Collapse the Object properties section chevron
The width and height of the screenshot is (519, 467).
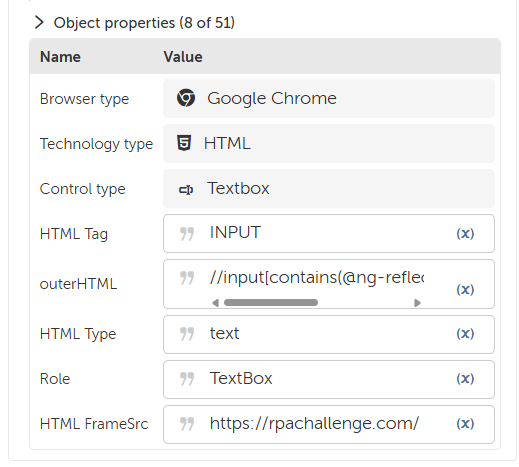pos(39,23)
